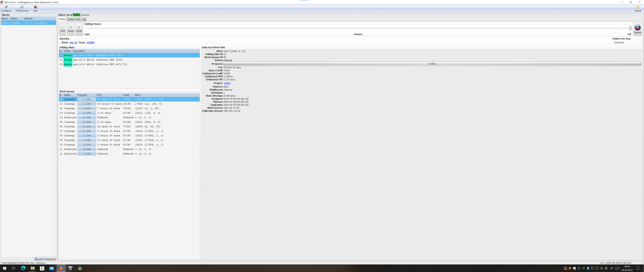The height and width of the screenshot is (272, 644).
Task: Open Preferences from the toolbar
Action: click(22, 9)
